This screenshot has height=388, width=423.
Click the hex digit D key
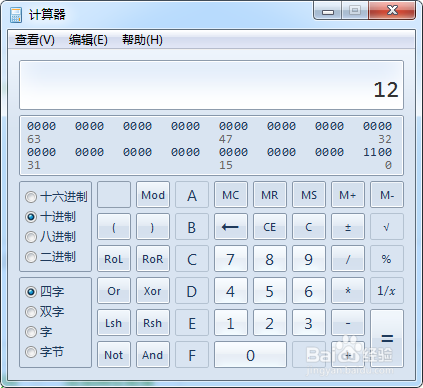192,291
